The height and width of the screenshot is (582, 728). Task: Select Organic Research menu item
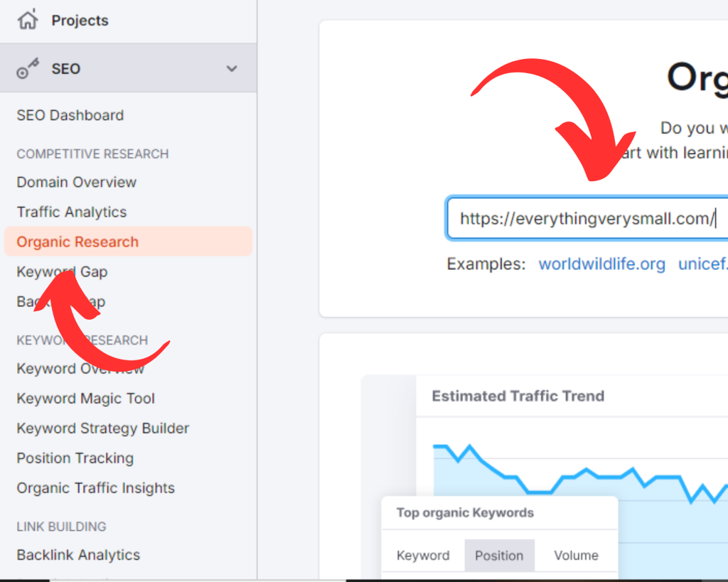[77, 242]
